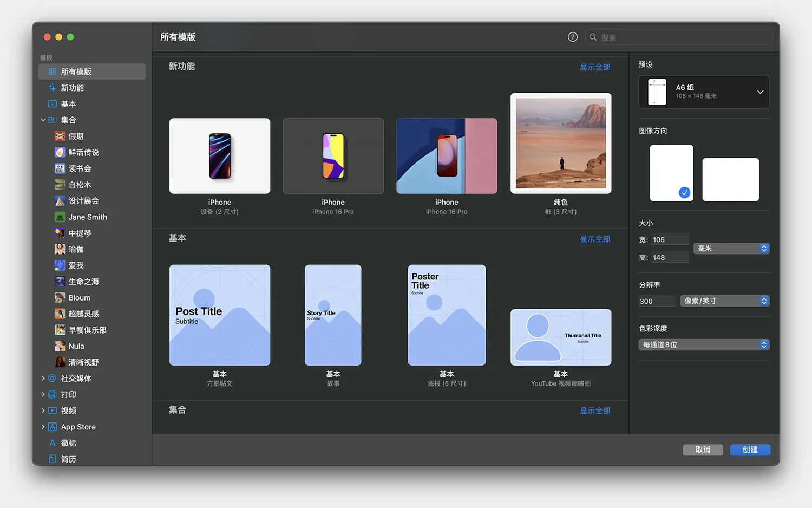Show all templates in 集合 section
Image resolution: width=812 pixels, height=508 pixels.
coord(595,411)
